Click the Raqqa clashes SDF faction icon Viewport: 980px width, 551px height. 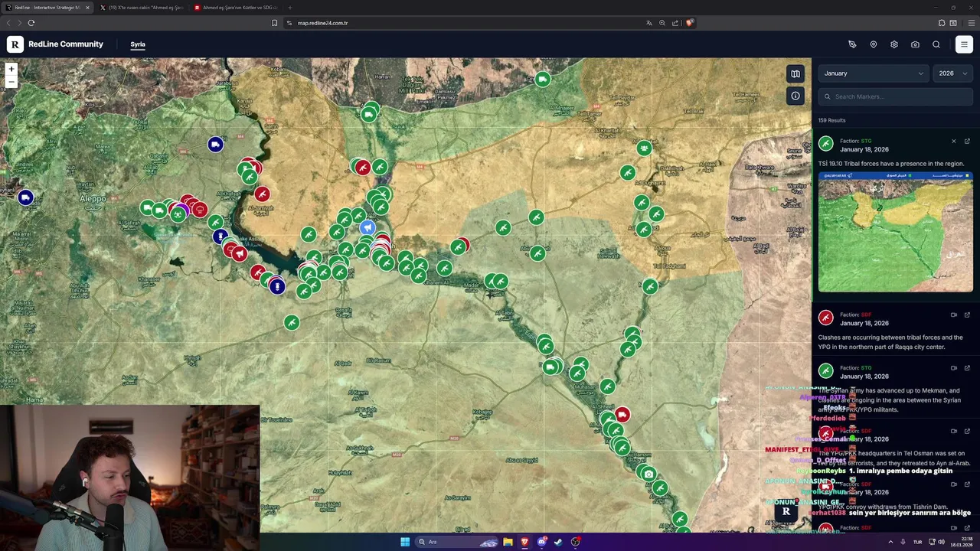(x=825, y=318)
